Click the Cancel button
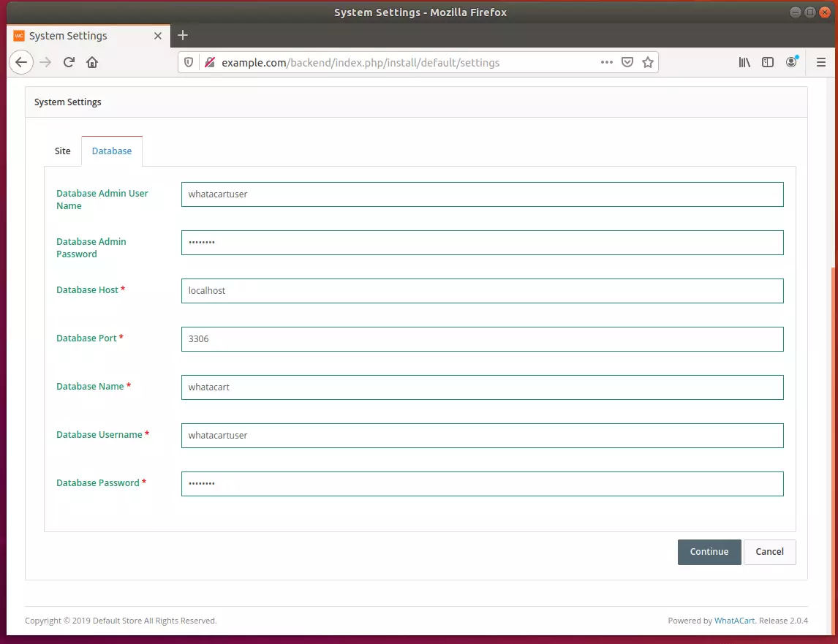Viewport: 838px width, 644px height. tap(769, 552)
